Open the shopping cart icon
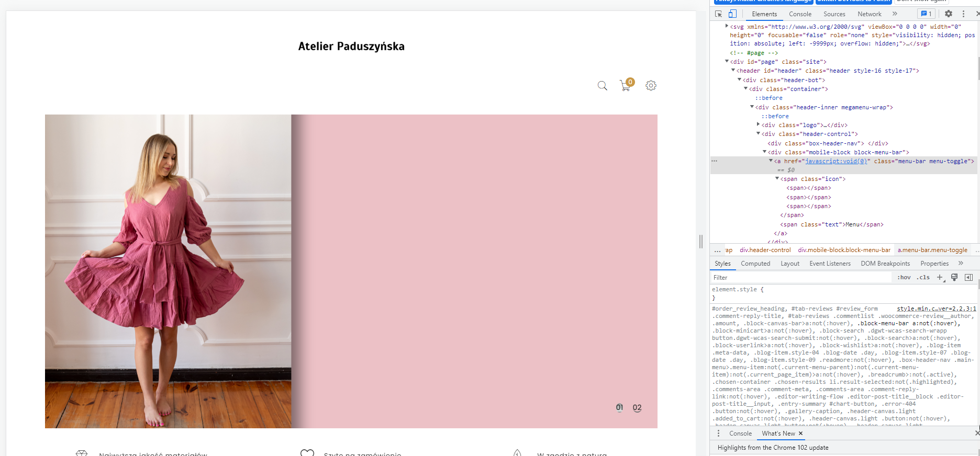The width and height of the screenshot is (980, 456). coord(626,85)
